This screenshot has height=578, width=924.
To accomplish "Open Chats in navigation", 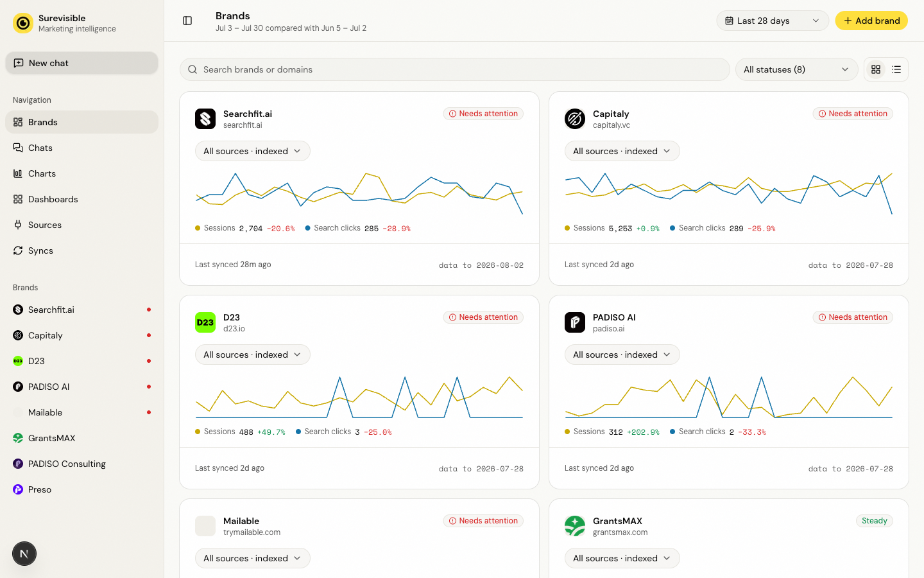I will [81, 148].
